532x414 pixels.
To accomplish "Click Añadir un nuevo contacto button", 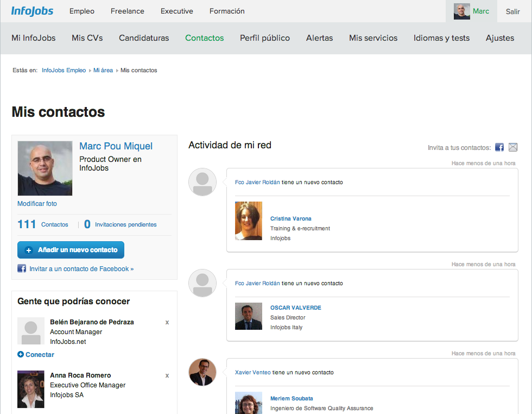I will [71, 250].
